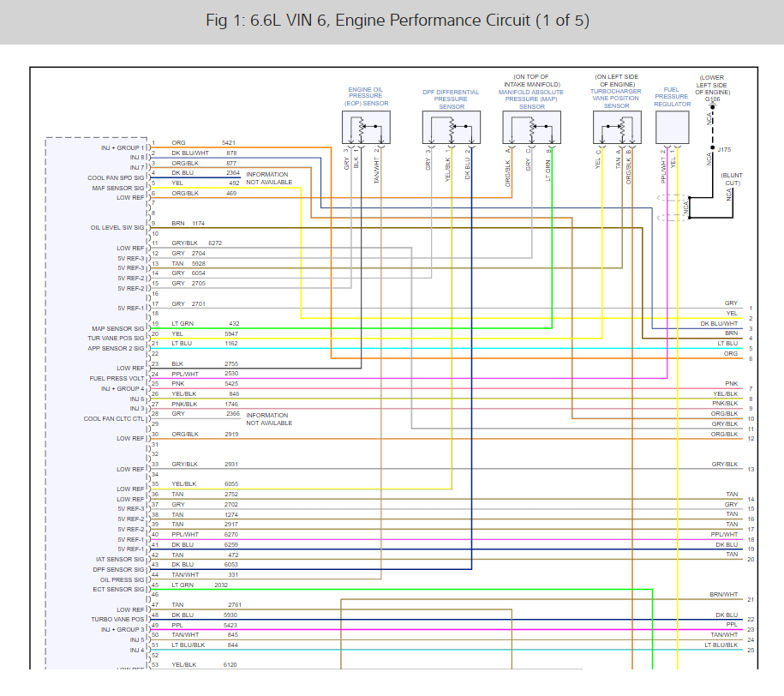
Task: Select the 'COOL FAN SPD SIG' label
Action: click(116, 178)
